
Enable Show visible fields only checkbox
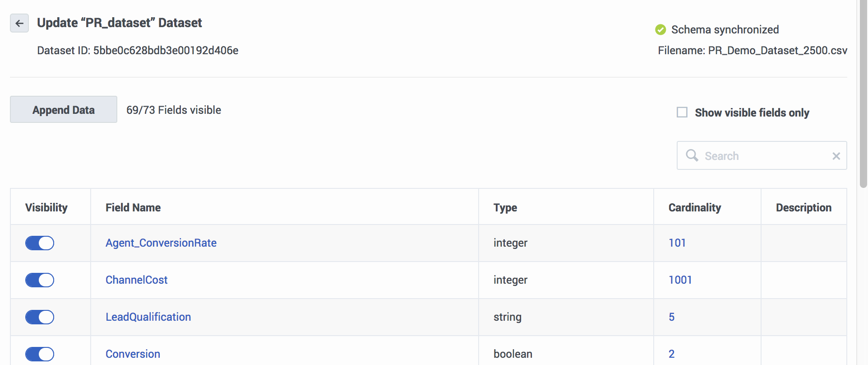[682, 112]
